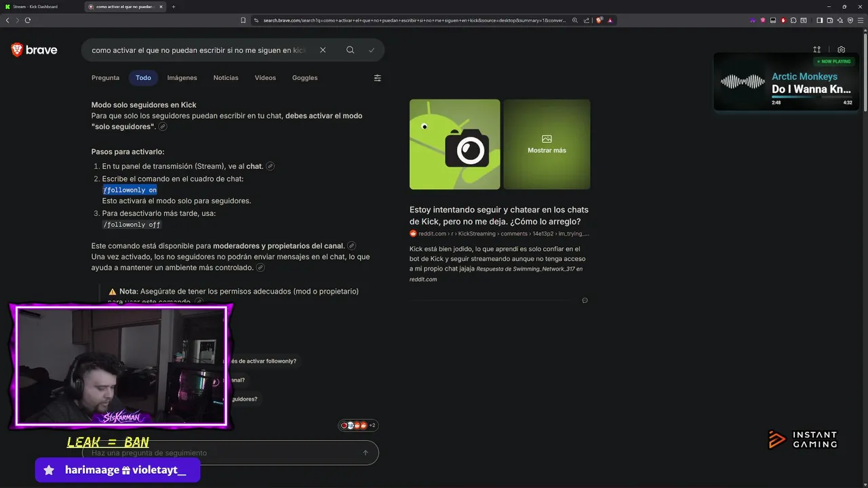868x488 pixels.
Task: Share the page via the share icon
Action: point(587,20)
